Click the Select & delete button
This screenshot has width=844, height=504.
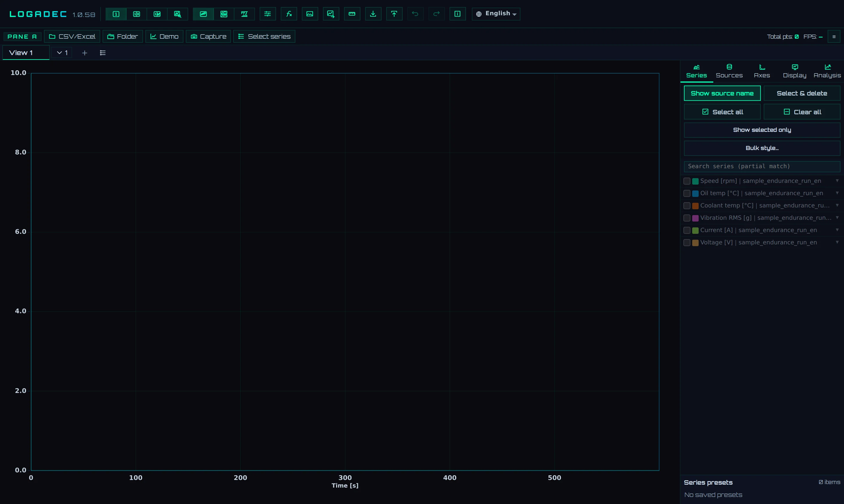tap(802, 93)
